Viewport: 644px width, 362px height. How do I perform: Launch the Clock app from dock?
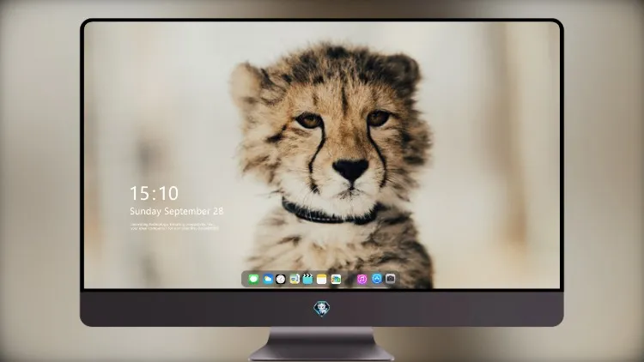pyautogui.click(x=281, y=279)
